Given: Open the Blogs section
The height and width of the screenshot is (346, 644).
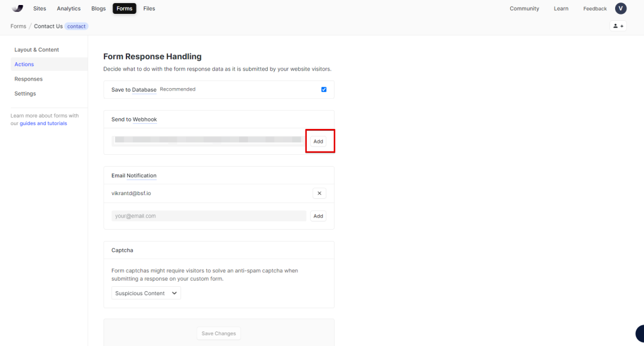Looking at the screenshot, I should coord(98,9).
